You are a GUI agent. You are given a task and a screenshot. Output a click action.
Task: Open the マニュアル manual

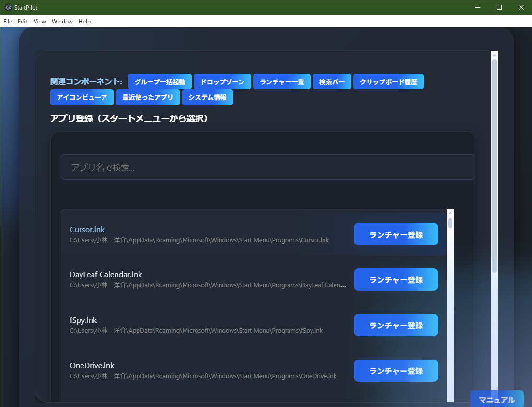point(497,399)
